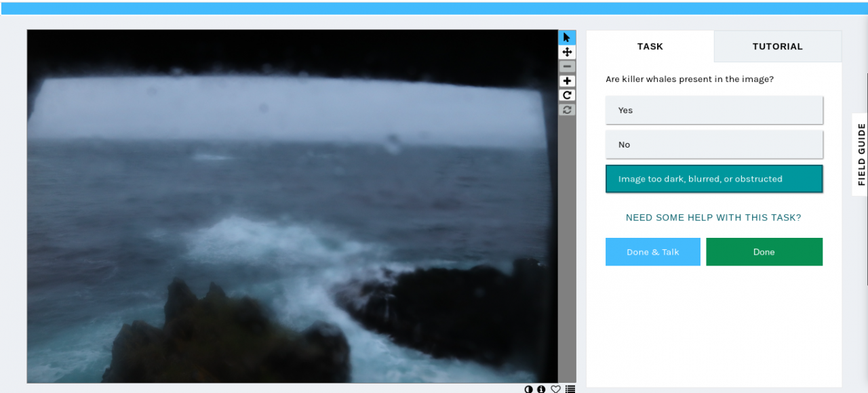Click on the ocean subject image
Screen dimensions: 868x393
[292, 207]
